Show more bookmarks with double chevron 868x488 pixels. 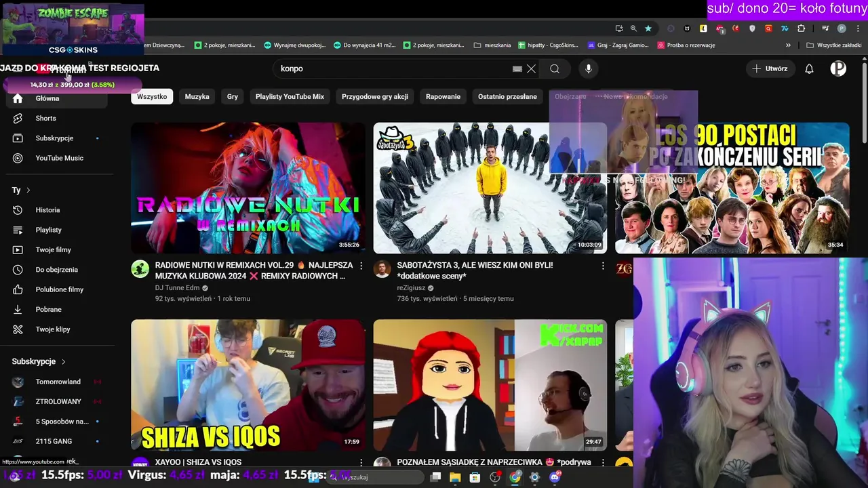tap(788, 45)
